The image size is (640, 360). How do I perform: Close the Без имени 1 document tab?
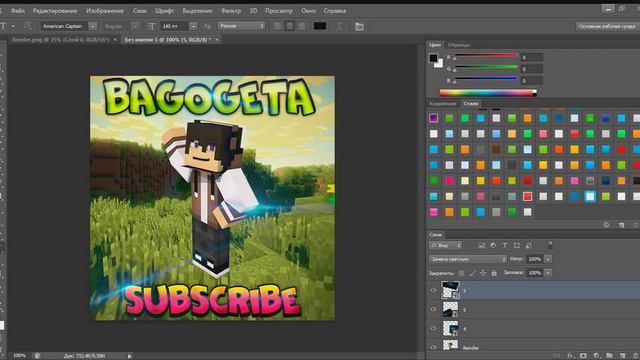[x=217, y=40]
